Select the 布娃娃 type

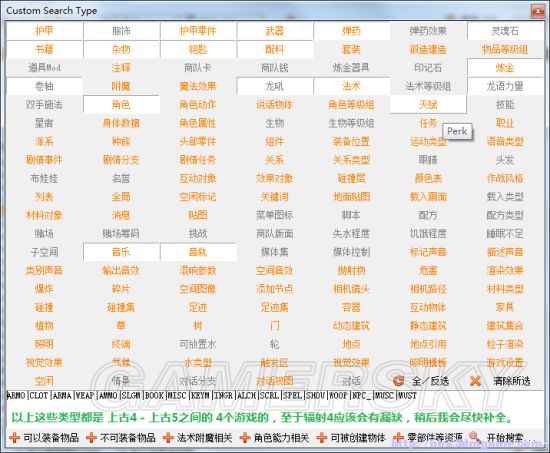coord(44,178)
